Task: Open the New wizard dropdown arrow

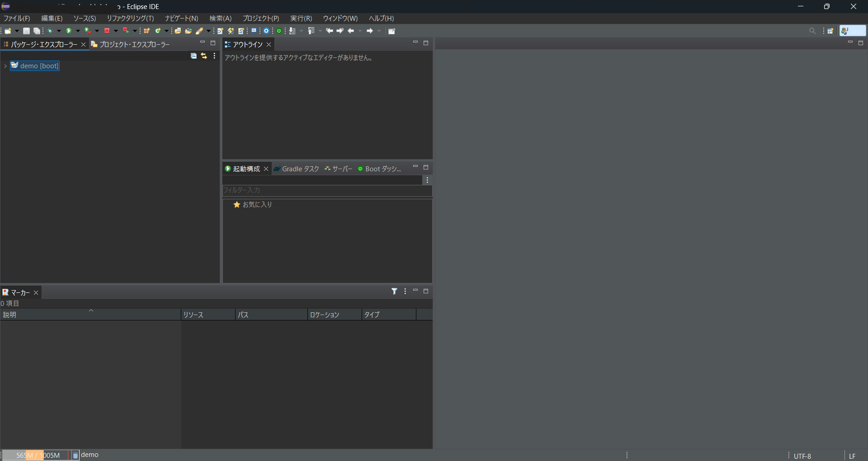Action: [17, 31]
